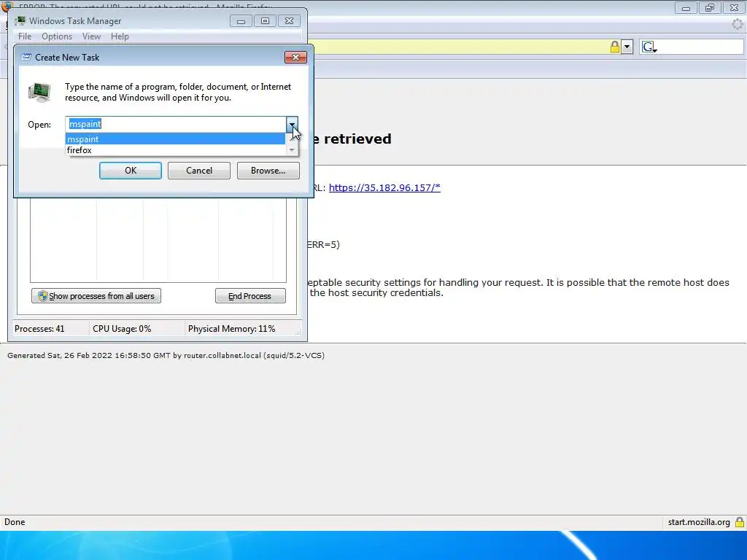Minimize the Firefox window
The height and width of the screenshot is (560, 747).
(686, 8)
